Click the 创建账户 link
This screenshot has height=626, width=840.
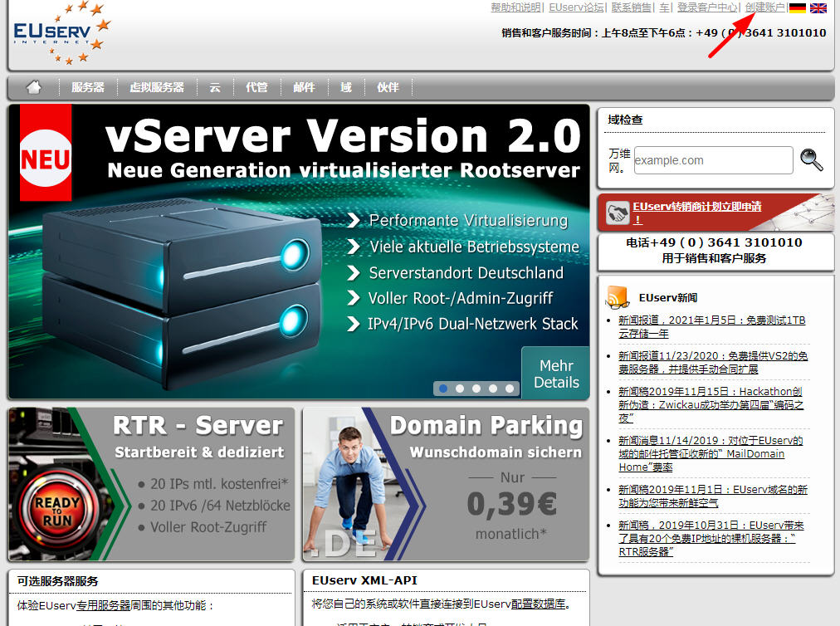click(765, 7)
